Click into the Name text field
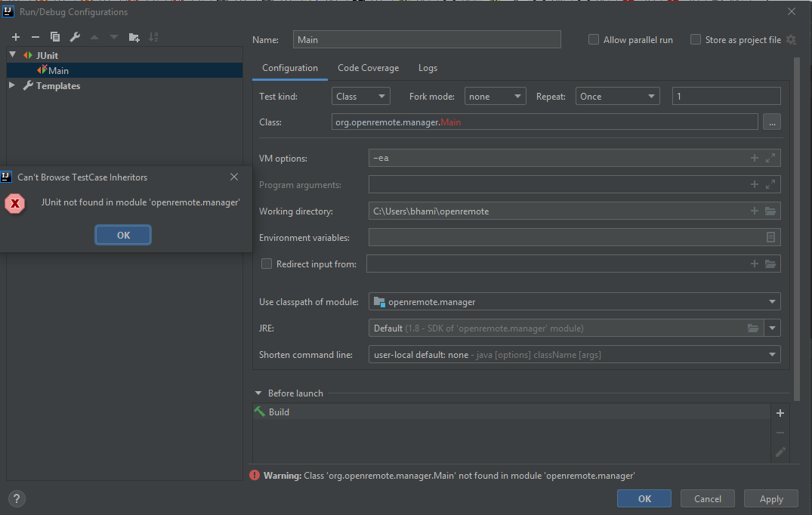The image size is (812, 515). pos(427,40)
